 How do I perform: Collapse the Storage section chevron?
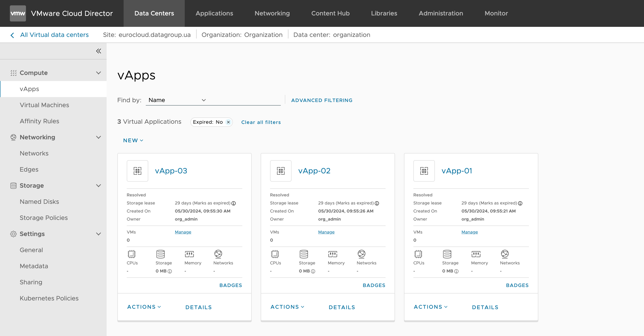click(x=99, y=186)
